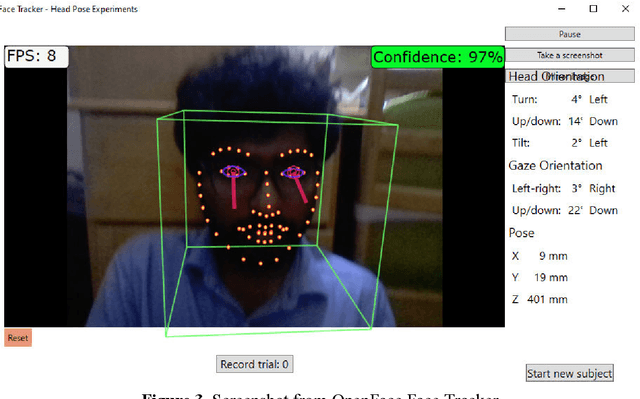Click the FPS: 8 label
Screen dimensions: 640x399
[36, 56]
